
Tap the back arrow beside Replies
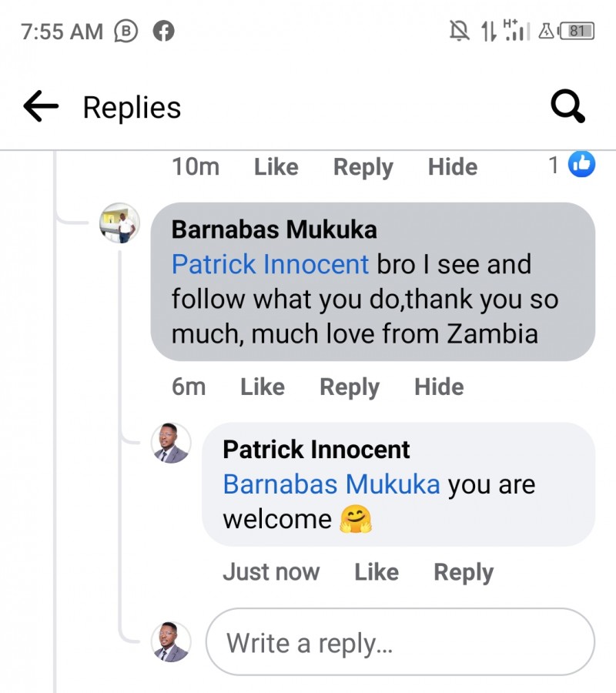41,106
